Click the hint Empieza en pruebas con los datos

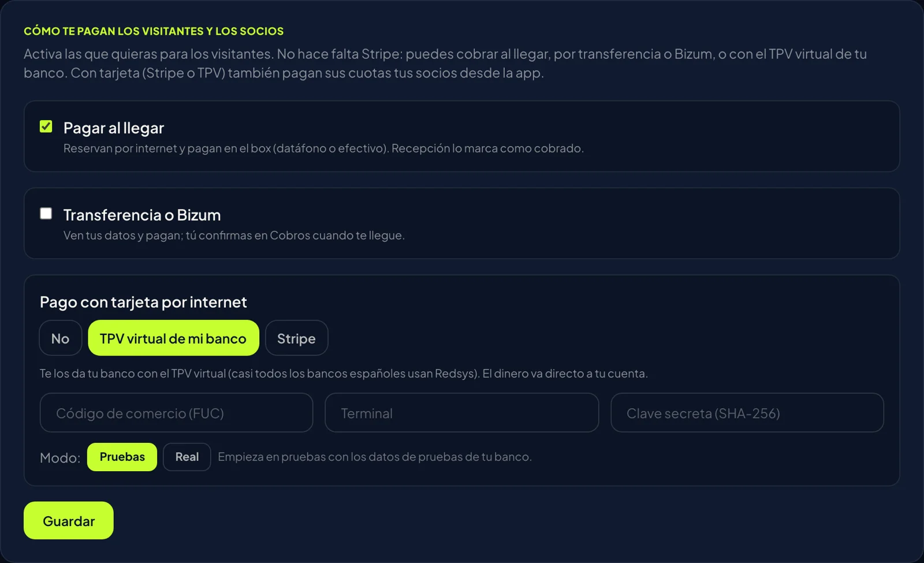pos(375,457)
